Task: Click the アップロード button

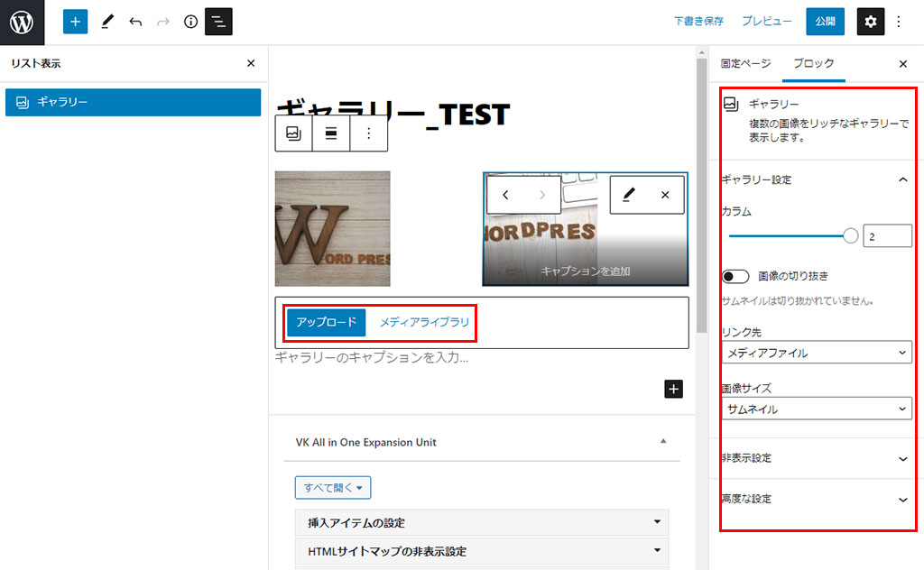Action: [x=327, y=323]
